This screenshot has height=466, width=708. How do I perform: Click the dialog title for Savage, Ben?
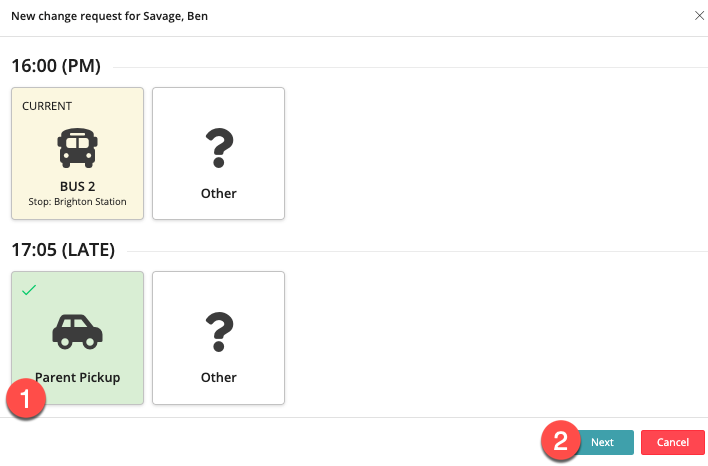tap(110, 16)
